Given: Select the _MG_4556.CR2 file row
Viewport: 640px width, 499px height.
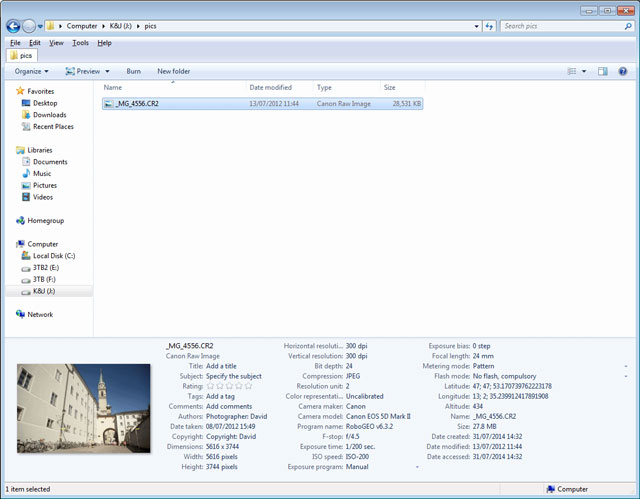Looking at the screenshot, I should tap(262, 104).
